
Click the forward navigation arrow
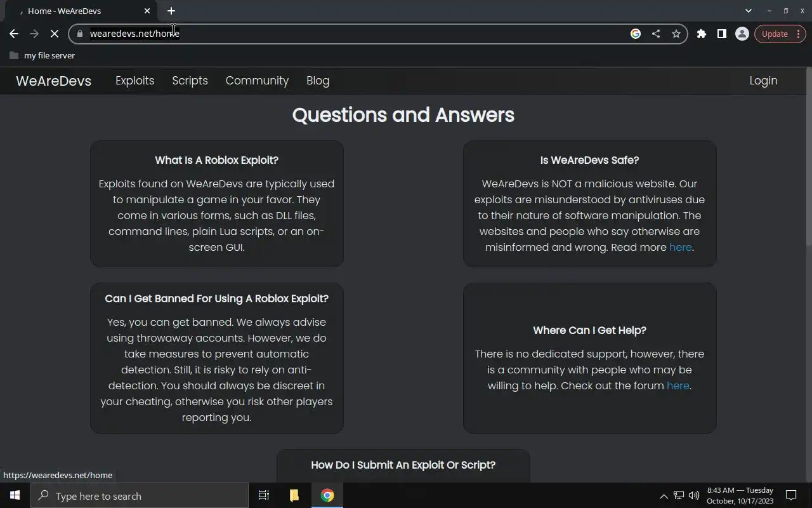[x=34, y=34]
